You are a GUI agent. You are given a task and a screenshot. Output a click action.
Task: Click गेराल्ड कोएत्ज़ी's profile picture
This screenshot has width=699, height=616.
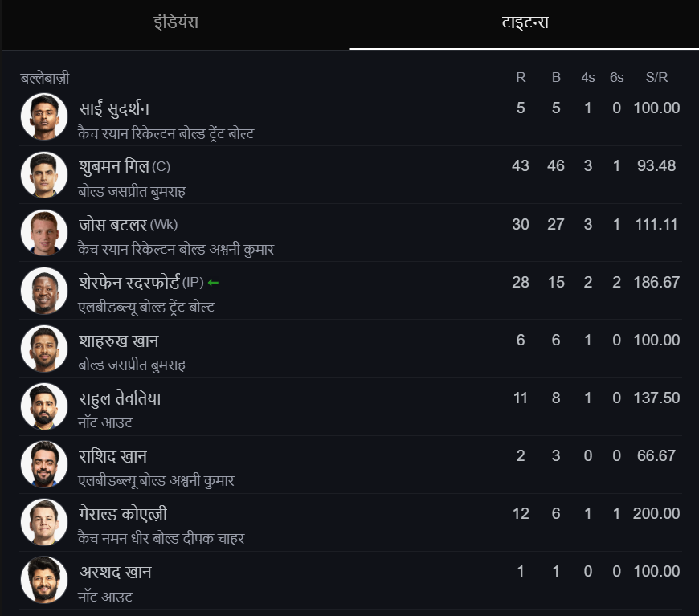coord(44,522)
